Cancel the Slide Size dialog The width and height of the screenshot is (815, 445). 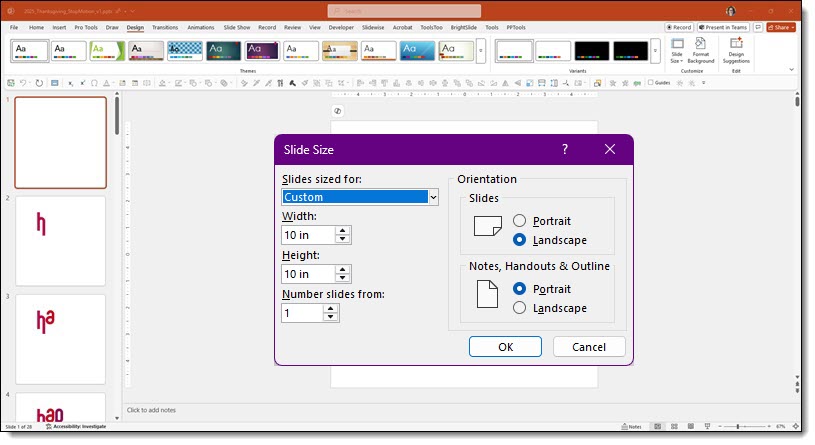pyautogui.click(x=588, y=346)
